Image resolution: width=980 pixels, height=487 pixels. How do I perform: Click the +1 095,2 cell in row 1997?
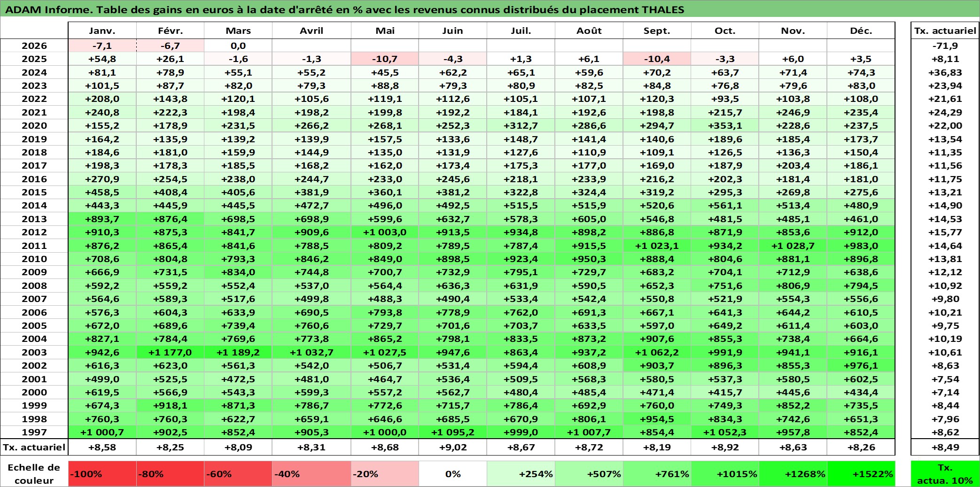coord(453,432)
